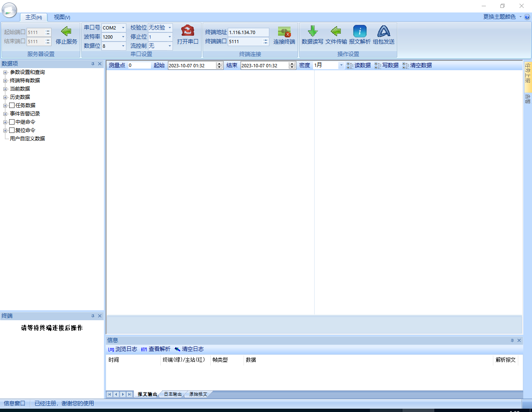Go to last sheet tab arrow
532x412 pixels.
coord(130,395)
